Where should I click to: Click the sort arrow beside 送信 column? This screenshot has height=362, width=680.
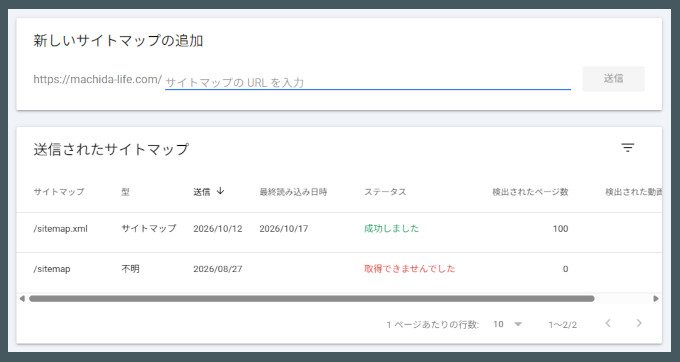tap(220, 191)
